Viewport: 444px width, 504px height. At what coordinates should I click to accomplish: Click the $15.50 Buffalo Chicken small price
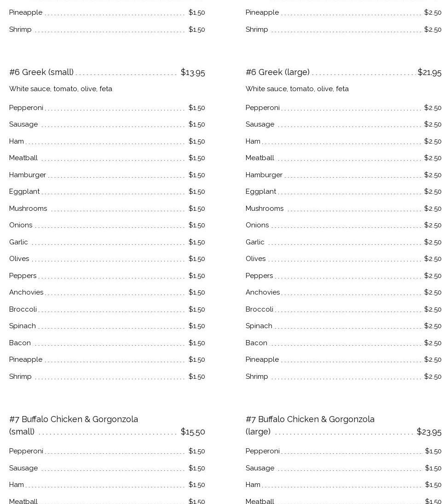[x=193, y=432]
